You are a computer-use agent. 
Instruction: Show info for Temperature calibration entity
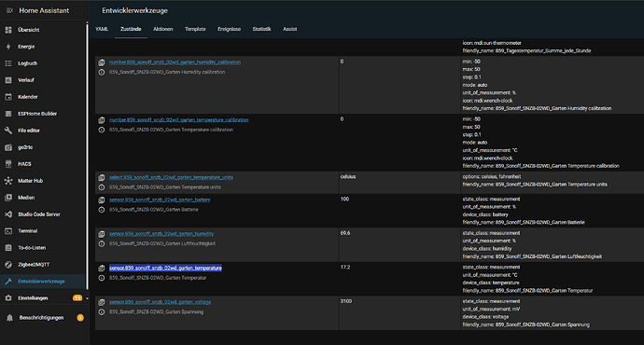click(102, 130)
